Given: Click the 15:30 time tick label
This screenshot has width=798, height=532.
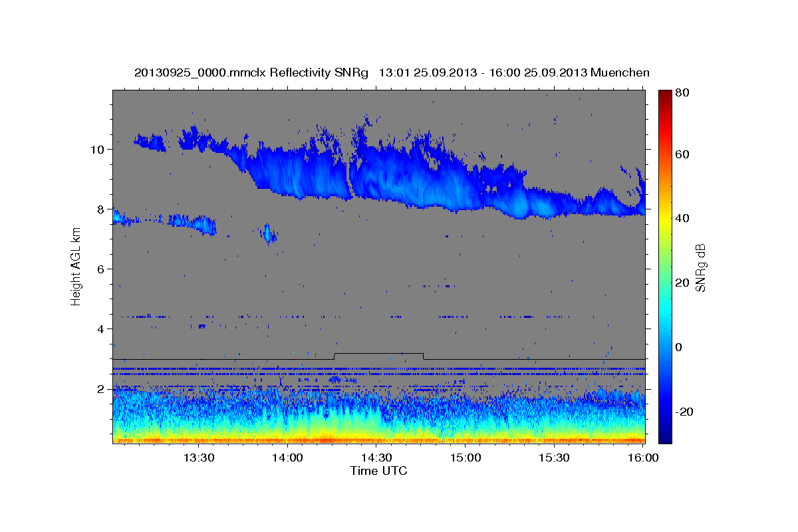Looking at the screenshot, I should tap(554, 458).
